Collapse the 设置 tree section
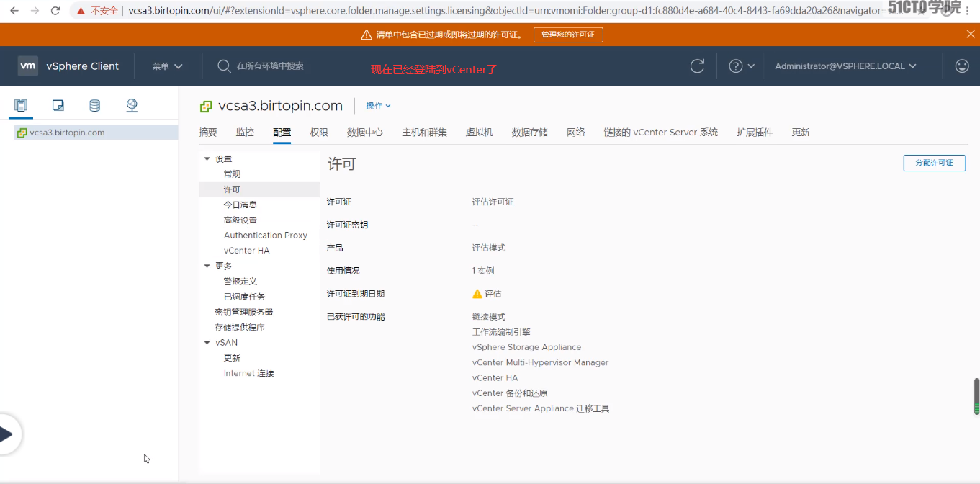This screenshot has width=980, height=484. click(207, 159)
